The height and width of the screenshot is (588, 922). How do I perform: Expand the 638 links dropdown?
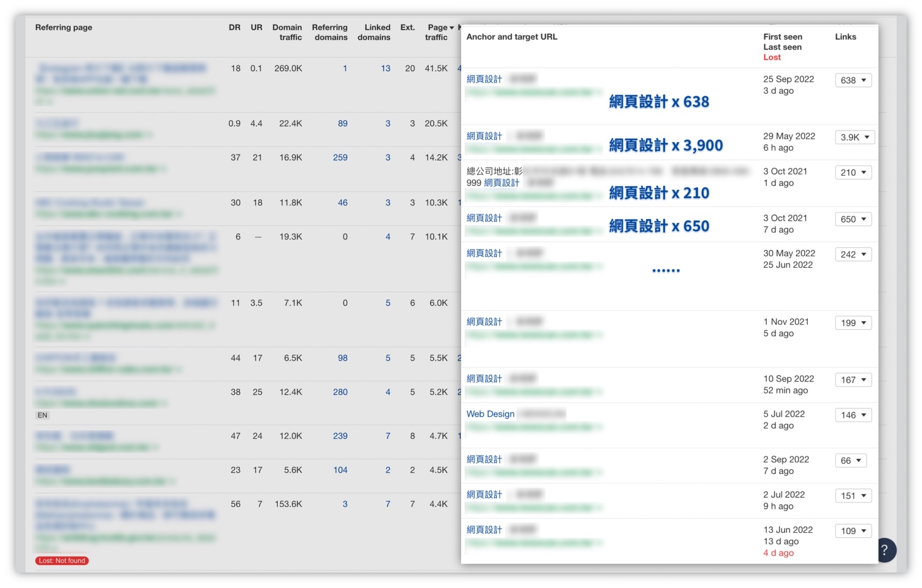[x=853, y=80]
